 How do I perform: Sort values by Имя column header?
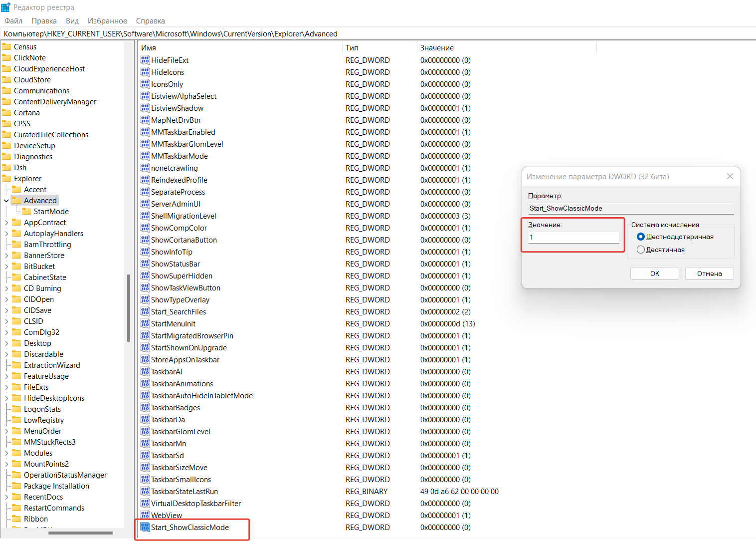pos(240,47)
